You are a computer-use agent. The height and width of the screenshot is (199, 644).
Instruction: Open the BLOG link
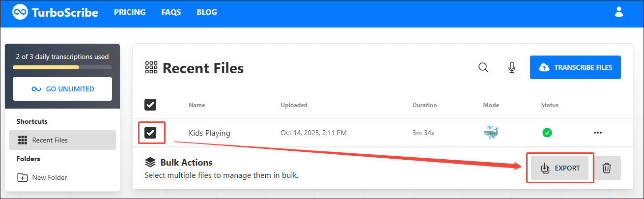pos(206,12)
